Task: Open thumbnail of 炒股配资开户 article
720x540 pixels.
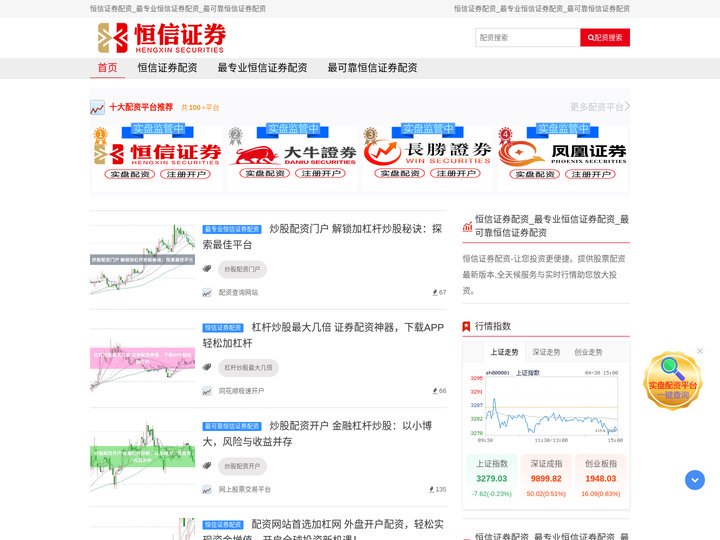Action: pyautogui.click(x=142, y=457)
